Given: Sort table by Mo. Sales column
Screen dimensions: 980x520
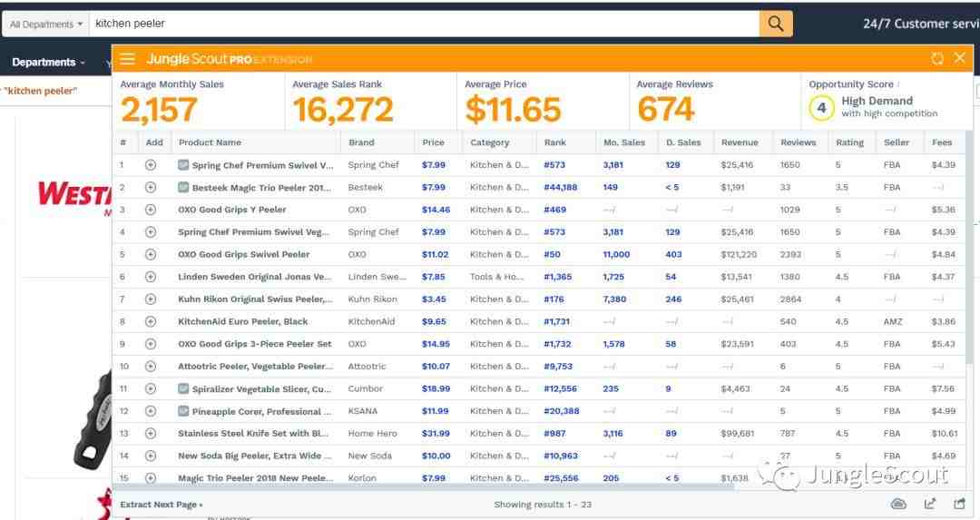Looking at the screenshot, I should [x=623, y=142].
